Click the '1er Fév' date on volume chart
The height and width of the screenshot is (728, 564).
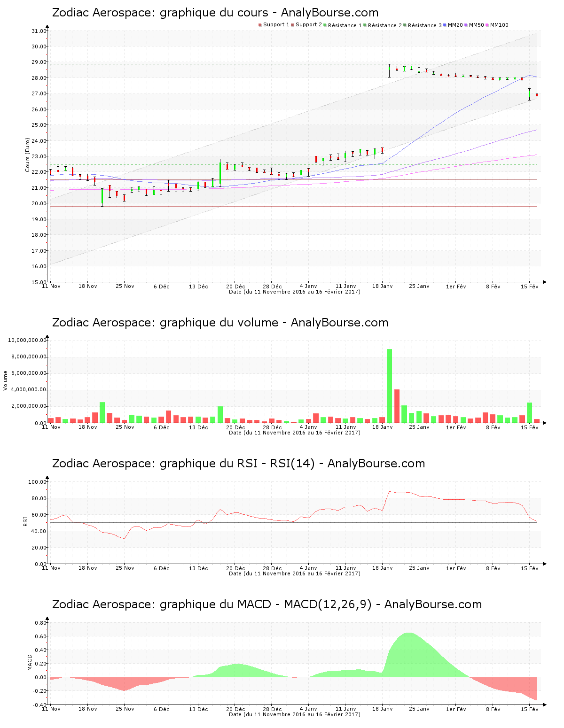456,427
